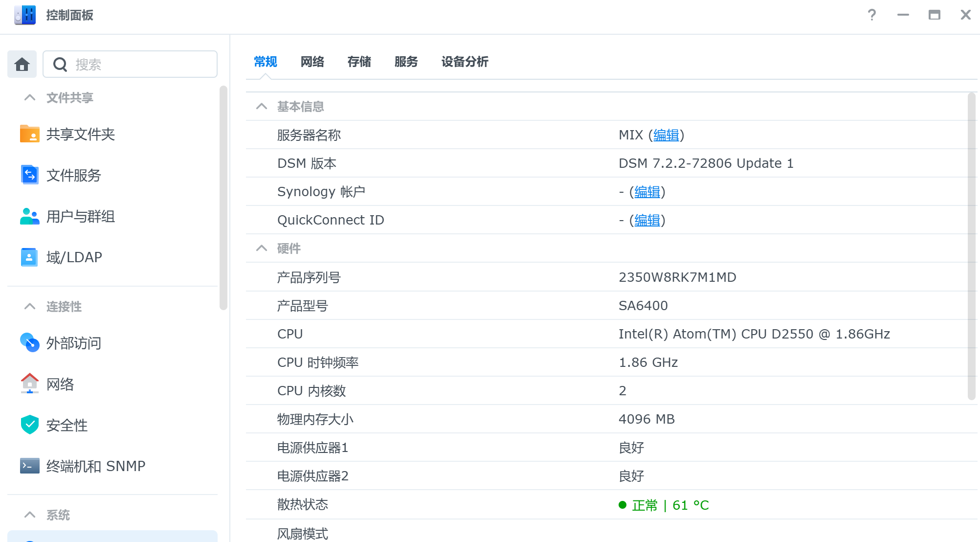Switch to the 存储 tab
Image resolution: width=980 pixels, height=542 pixels.
(359, 62)
